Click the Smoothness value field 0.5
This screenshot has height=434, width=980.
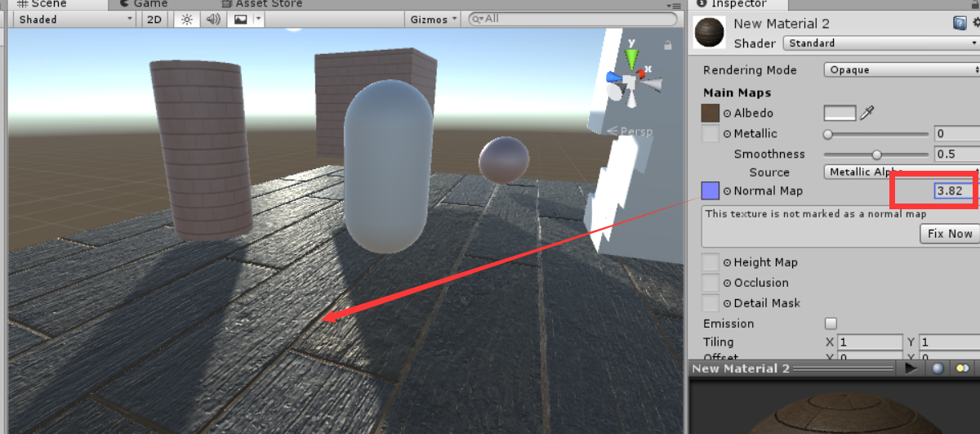point(956,154)
